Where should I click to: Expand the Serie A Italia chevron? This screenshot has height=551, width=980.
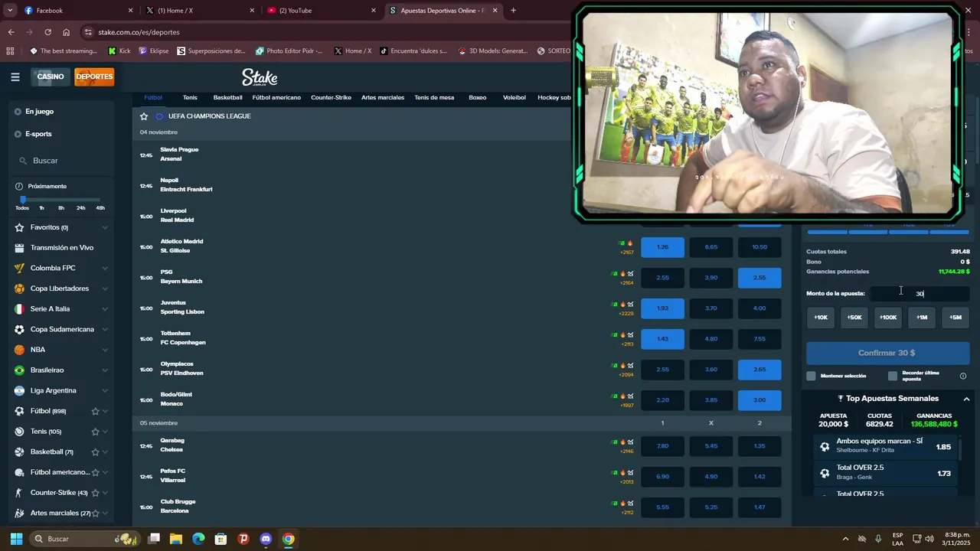coord(105,309)
